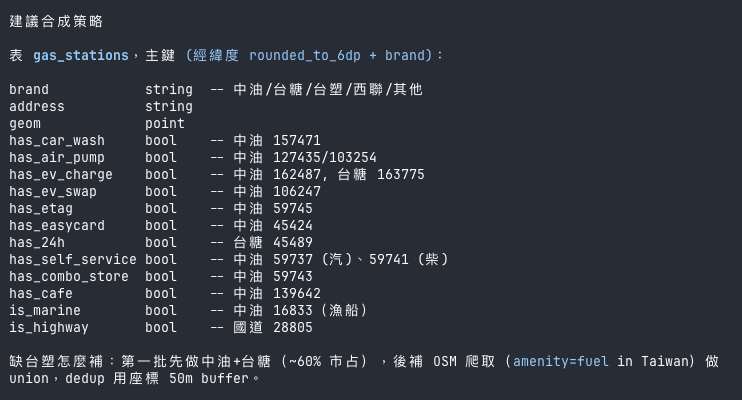The image size is (742, 400).
Task: Click the 建議合成策略 heading
Action: point(55,21)
